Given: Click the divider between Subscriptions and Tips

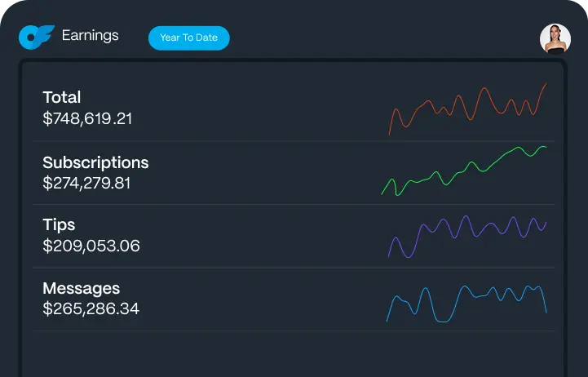Looking at the screenshot, I should (x=294, y=204).
